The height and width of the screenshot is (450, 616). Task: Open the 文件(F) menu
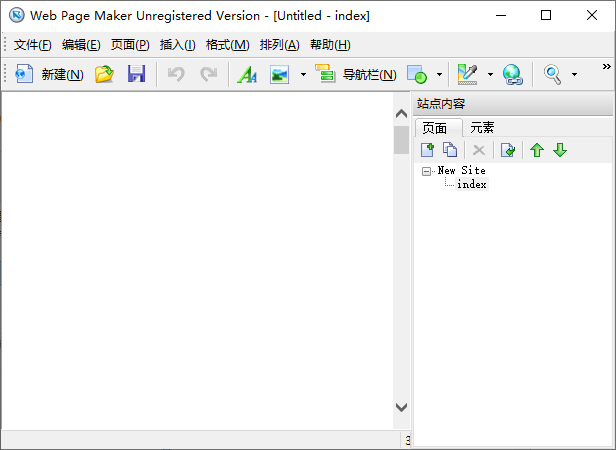pyautogui.click(x=33, y=45)
